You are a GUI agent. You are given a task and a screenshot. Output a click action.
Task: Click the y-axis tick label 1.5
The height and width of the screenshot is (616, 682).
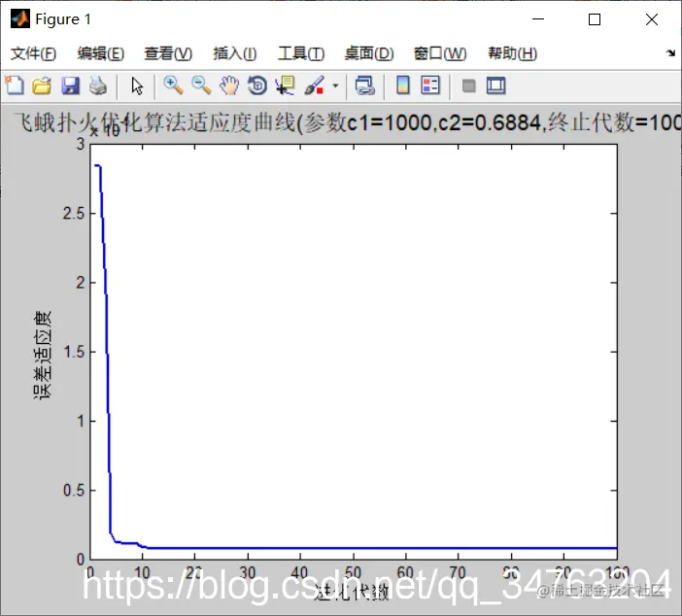[x=74, y=352]
